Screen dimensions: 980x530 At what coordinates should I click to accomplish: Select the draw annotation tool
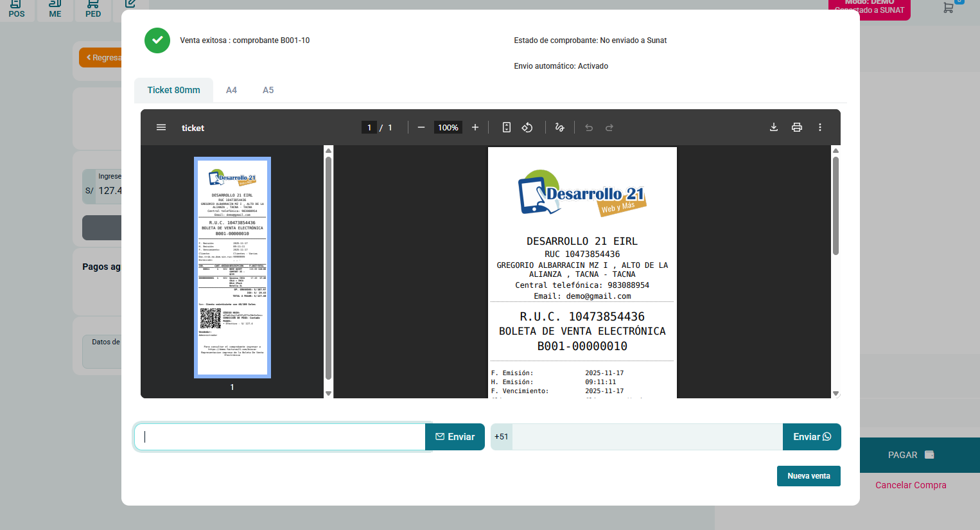pyautogui.click(x=559, y=128)
